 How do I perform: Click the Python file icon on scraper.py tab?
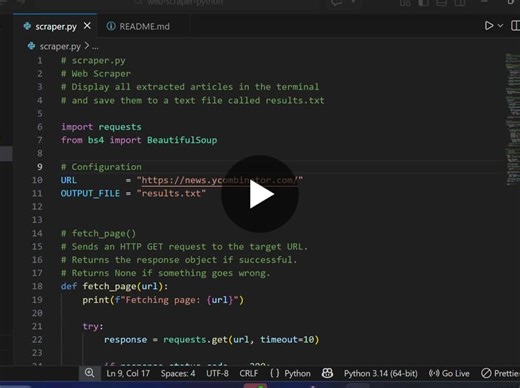pos(27,26)
